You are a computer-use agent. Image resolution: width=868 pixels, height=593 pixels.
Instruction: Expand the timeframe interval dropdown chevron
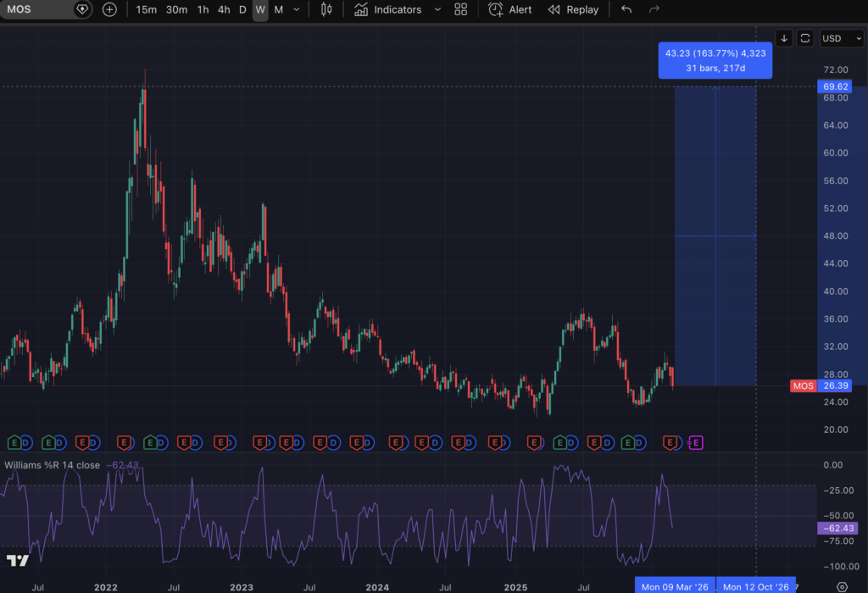pos(296,9)
